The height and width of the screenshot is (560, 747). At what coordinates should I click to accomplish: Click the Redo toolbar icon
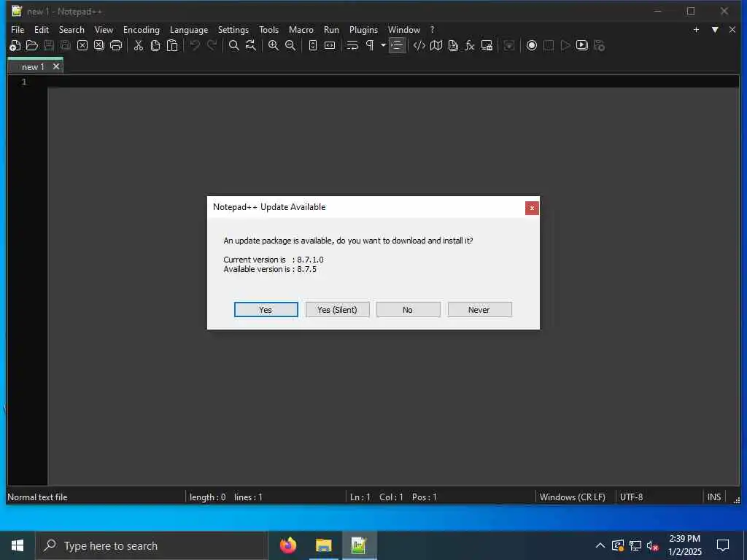point(212,46)
